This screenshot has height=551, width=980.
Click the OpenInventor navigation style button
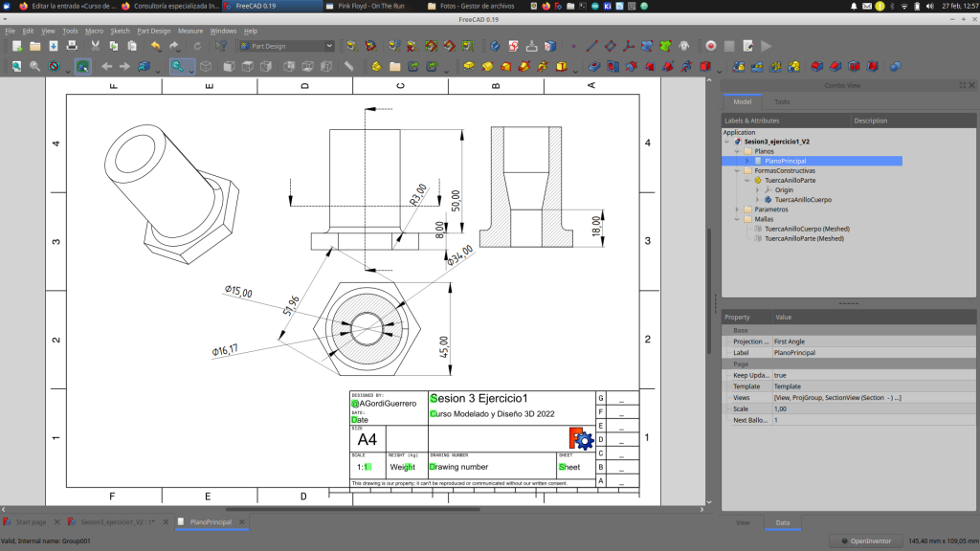pos(865,541)
